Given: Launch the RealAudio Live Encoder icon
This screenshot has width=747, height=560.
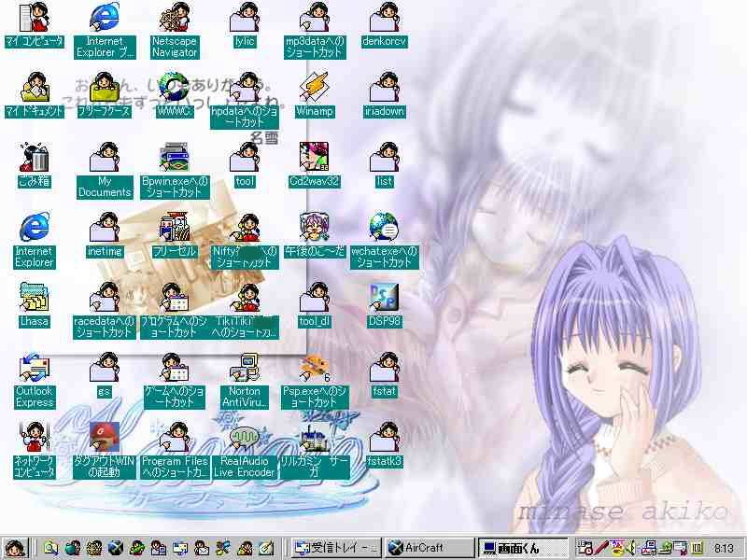Looking at the screenshot, I should [x=245, y=439].
